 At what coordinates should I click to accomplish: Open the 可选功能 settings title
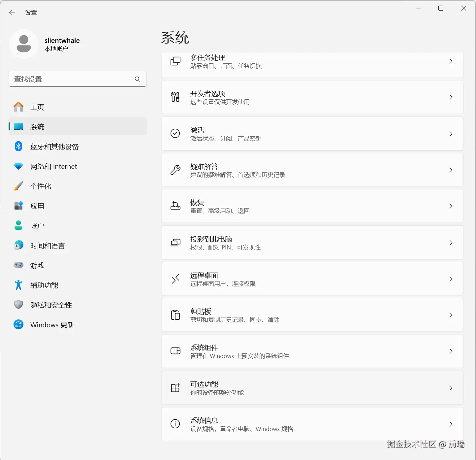(x=204, y=384)
